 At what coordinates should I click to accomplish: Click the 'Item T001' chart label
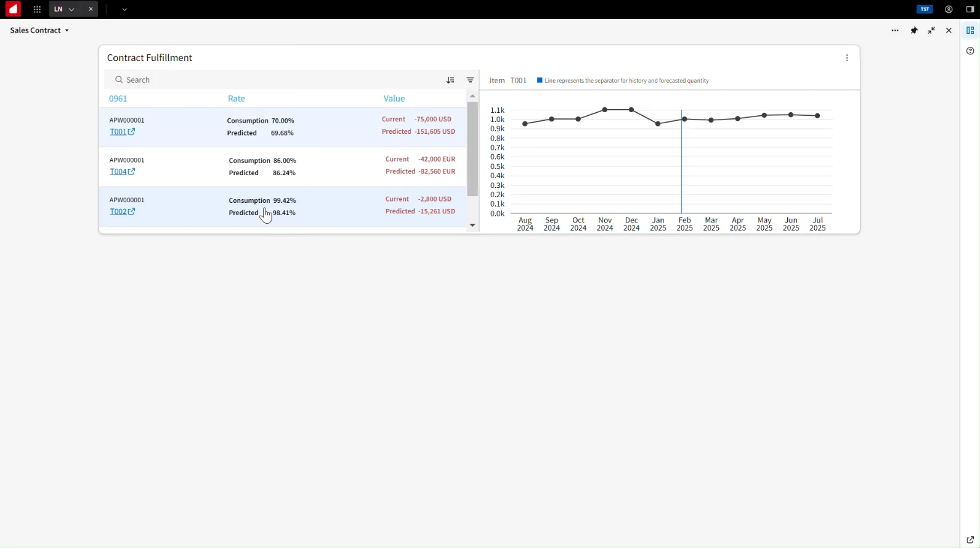coord(508,81)
